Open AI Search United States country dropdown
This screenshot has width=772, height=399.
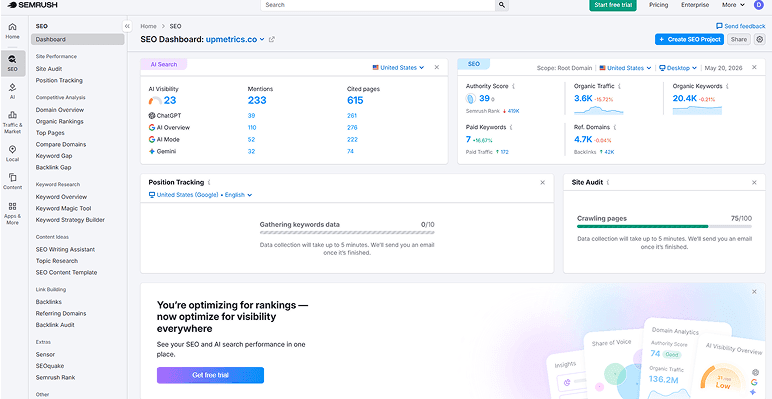click(x=398, y=67)
